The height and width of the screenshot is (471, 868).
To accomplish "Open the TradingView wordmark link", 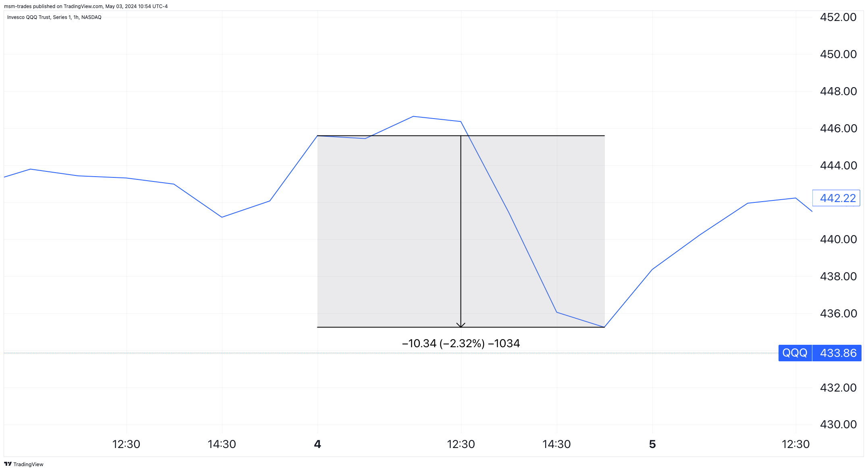I will point(28,465).
